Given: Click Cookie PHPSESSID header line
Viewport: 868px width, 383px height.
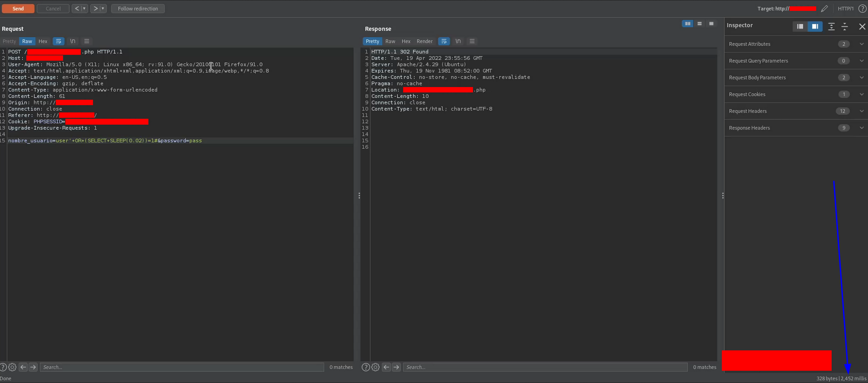Looking at the screenshot, I should tap(78, 122).
